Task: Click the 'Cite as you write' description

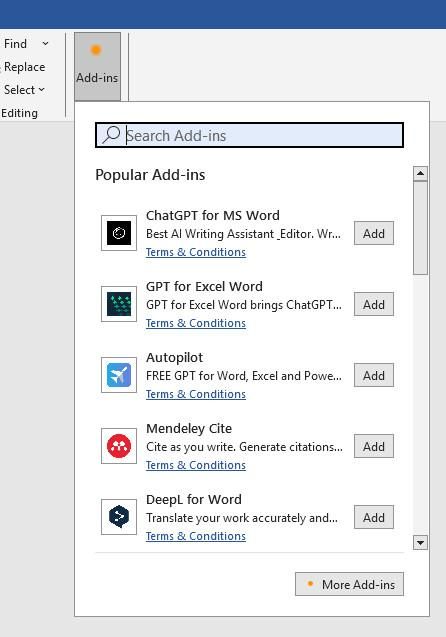Action: (x=244, y=447)
